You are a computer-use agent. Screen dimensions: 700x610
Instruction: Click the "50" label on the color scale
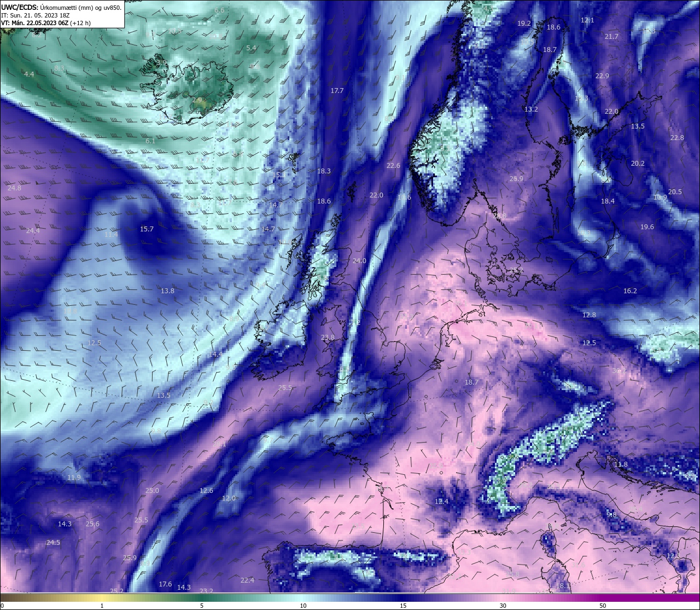coord(602,606)
